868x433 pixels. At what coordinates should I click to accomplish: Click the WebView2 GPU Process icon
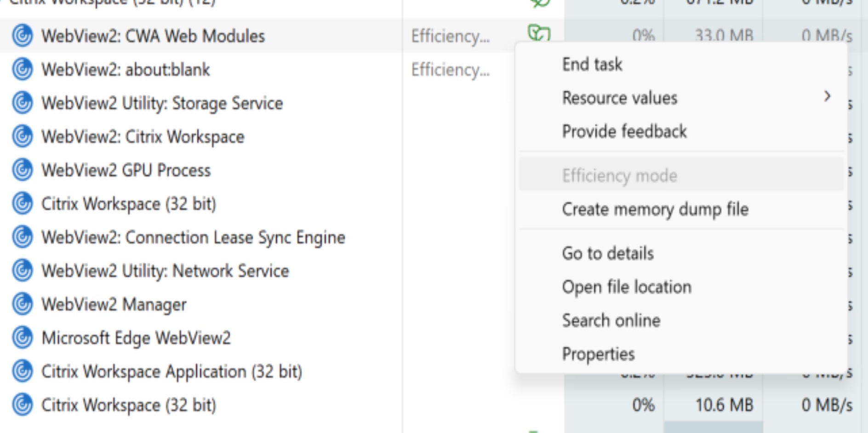click(22, 170)
